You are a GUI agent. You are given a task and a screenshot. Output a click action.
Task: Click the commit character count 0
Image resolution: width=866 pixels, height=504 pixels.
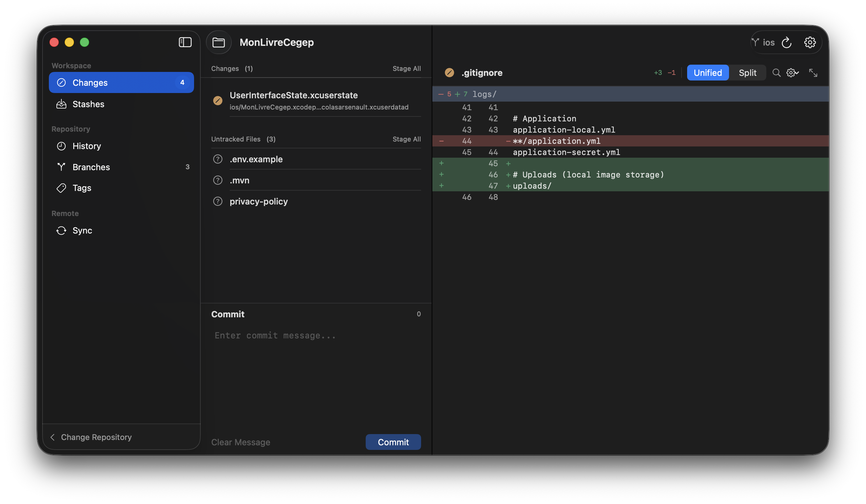(418, 314)
